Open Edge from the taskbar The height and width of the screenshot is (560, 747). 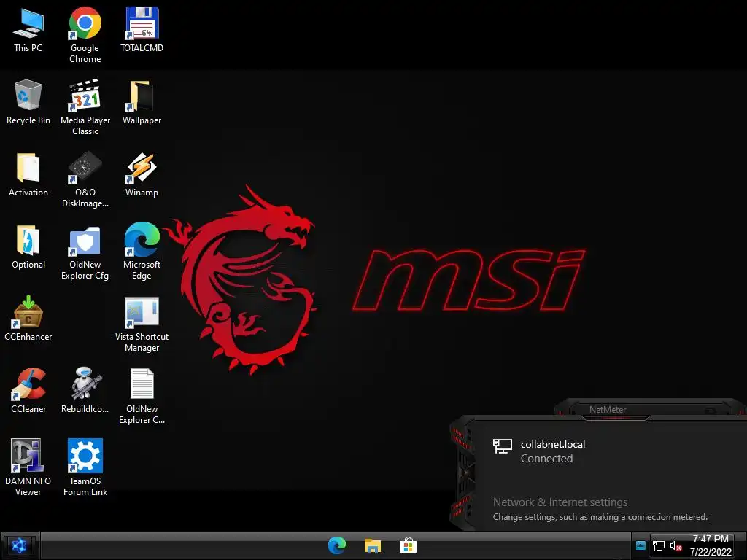coord(337,545)
